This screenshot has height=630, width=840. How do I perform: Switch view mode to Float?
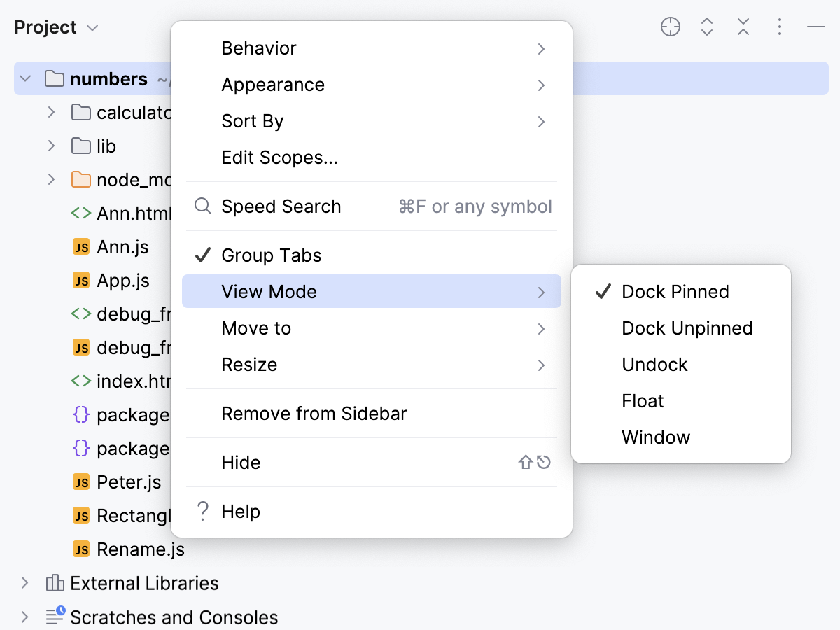[641, 400]
